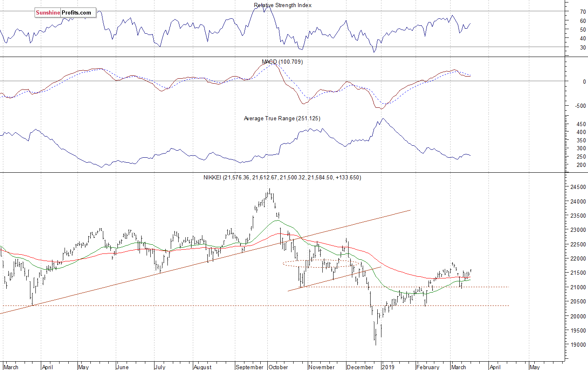Click the MACD -500 axis label

[581, 106]
